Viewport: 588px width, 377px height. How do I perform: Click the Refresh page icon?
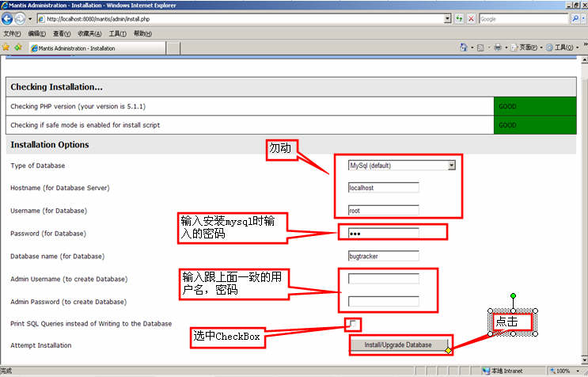point(459,19)
